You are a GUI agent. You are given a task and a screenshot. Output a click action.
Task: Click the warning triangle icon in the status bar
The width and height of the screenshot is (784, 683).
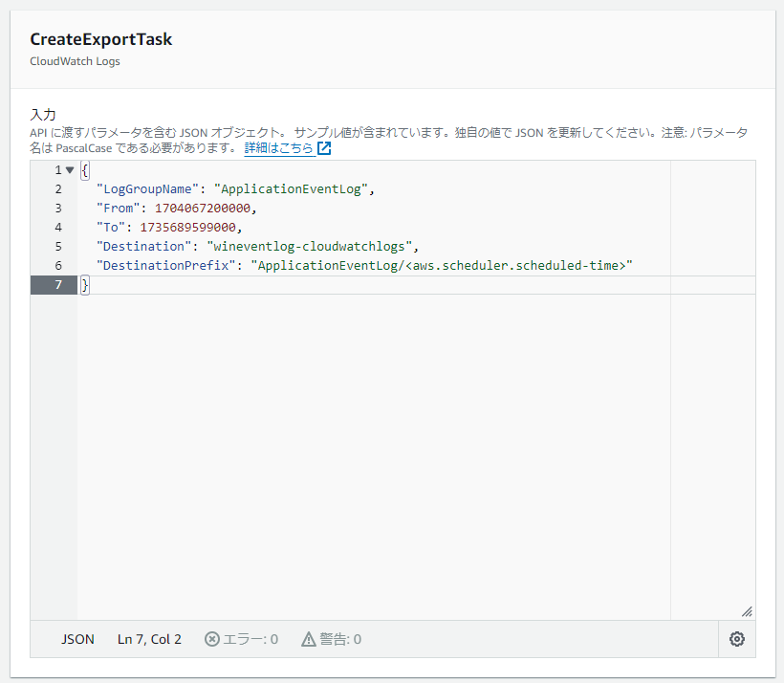[309, 639]
